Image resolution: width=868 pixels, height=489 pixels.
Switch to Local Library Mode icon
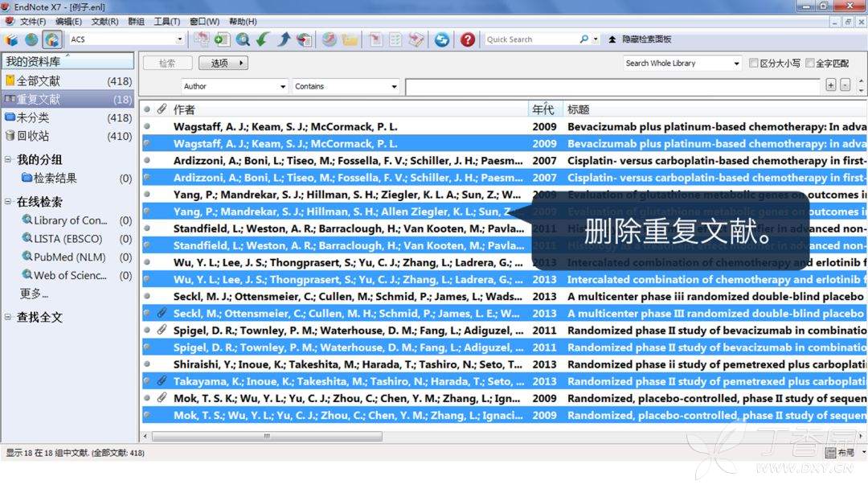coord(11,40)
